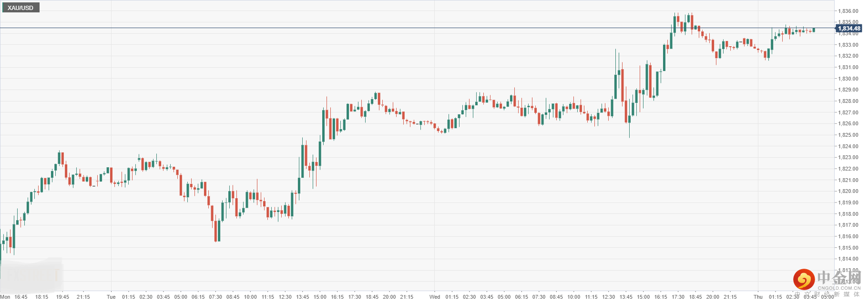Viewport: 868px width, 303px height.
Task: Click the current price tag 1,834.48
Action: 849,29
